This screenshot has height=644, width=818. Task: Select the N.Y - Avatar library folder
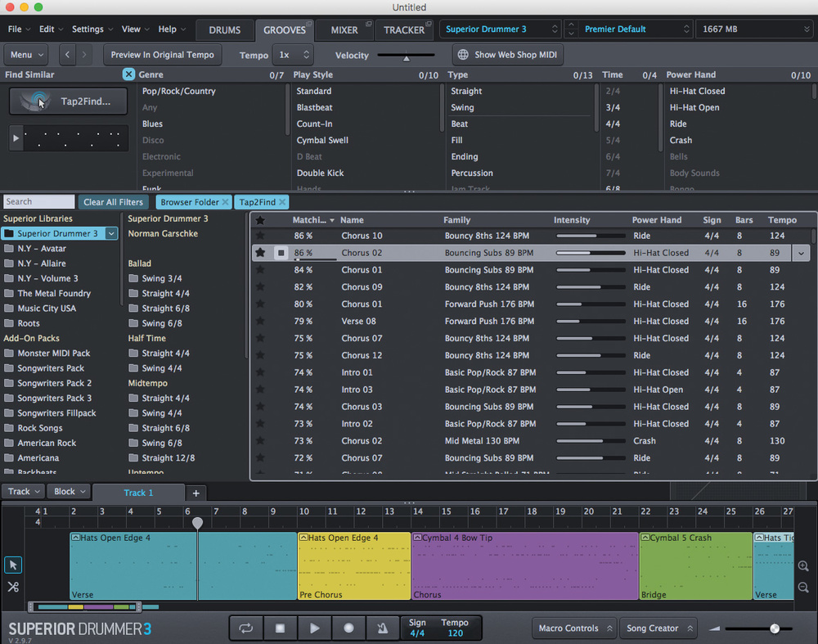tap(42, 249)
